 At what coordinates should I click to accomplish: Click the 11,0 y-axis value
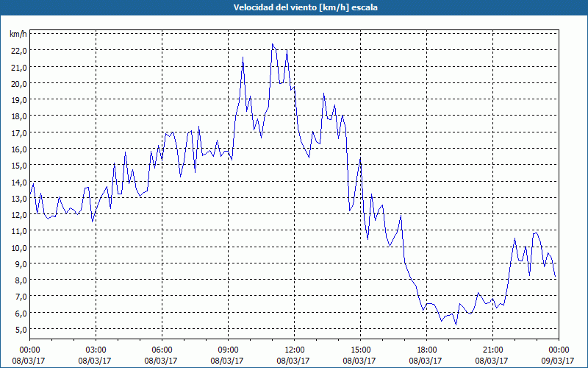click(19, 231)
